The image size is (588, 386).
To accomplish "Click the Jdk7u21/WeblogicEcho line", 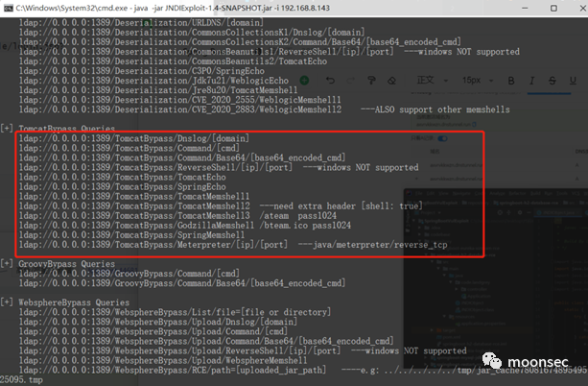I will [x=153, y=81].
